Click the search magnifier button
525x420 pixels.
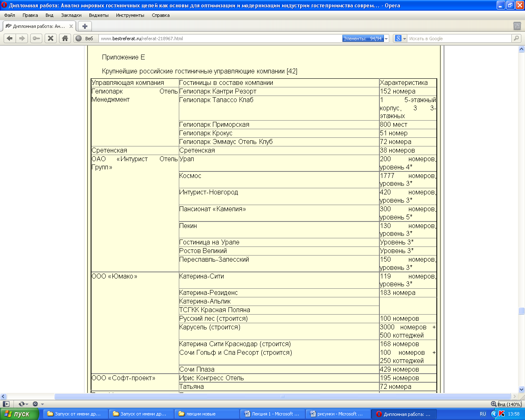pyautogui.click(x=516, y=39)
